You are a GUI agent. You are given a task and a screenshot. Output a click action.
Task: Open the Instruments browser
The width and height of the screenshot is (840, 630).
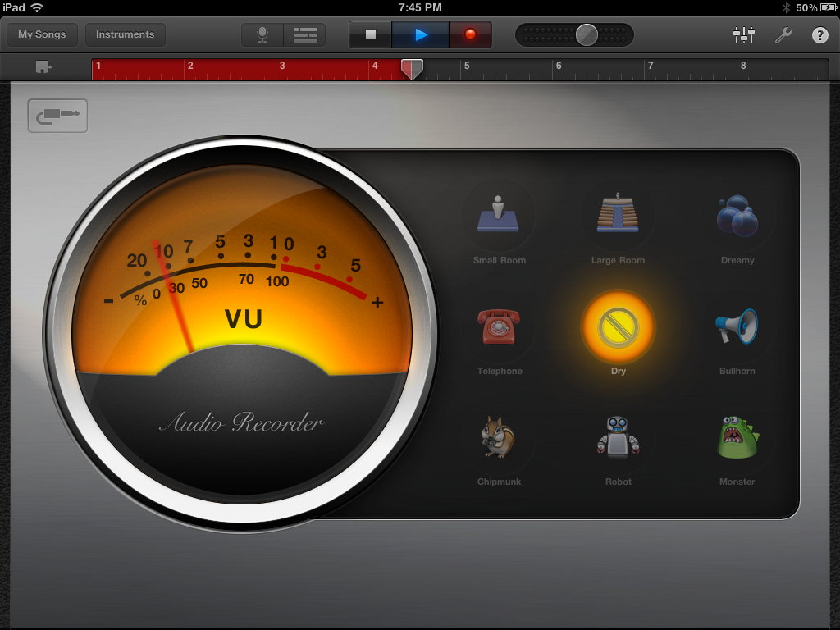point(125,34)
